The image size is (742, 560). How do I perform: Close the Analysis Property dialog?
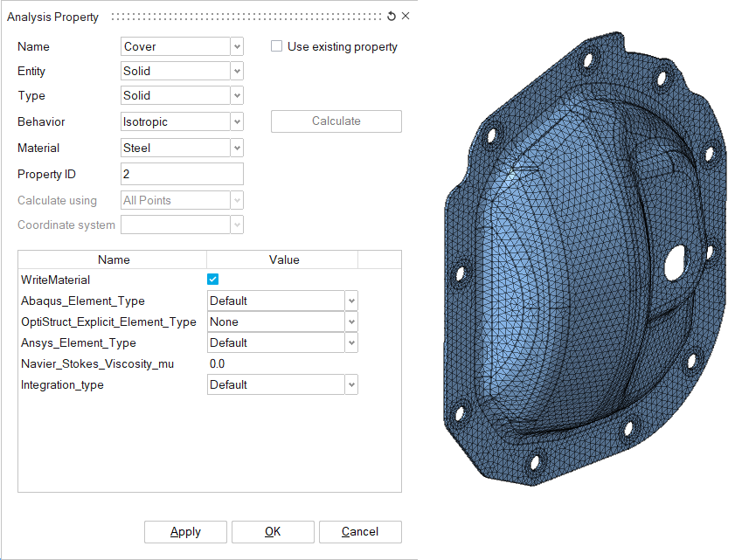(406, 17)
